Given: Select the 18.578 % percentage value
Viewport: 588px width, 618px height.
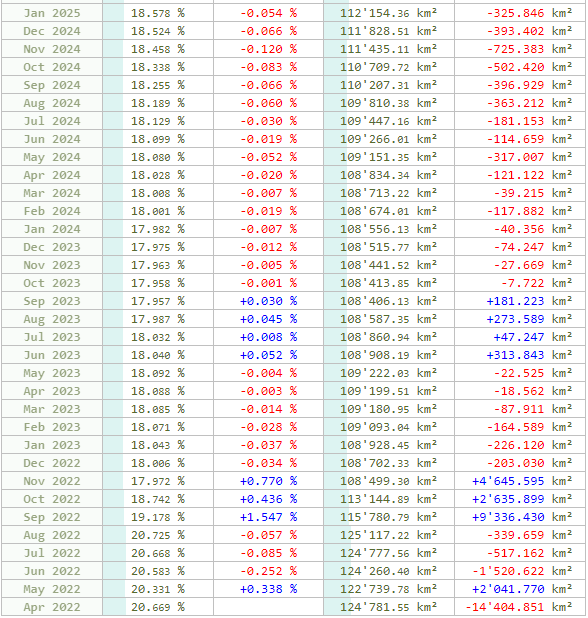Looking at the screenshot, I should 158,13.
